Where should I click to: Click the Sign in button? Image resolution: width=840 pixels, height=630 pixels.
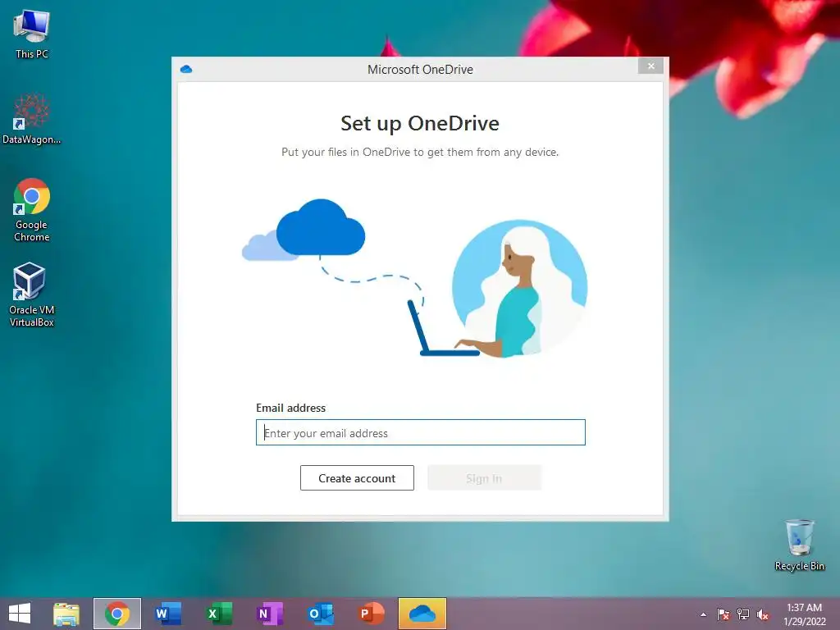[x=484, y=478]
